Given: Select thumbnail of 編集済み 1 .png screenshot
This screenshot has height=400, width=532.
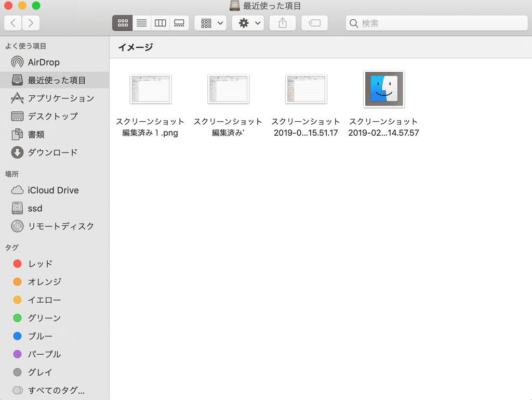Looking at the screenshot, I should click(x=151, y=89).
